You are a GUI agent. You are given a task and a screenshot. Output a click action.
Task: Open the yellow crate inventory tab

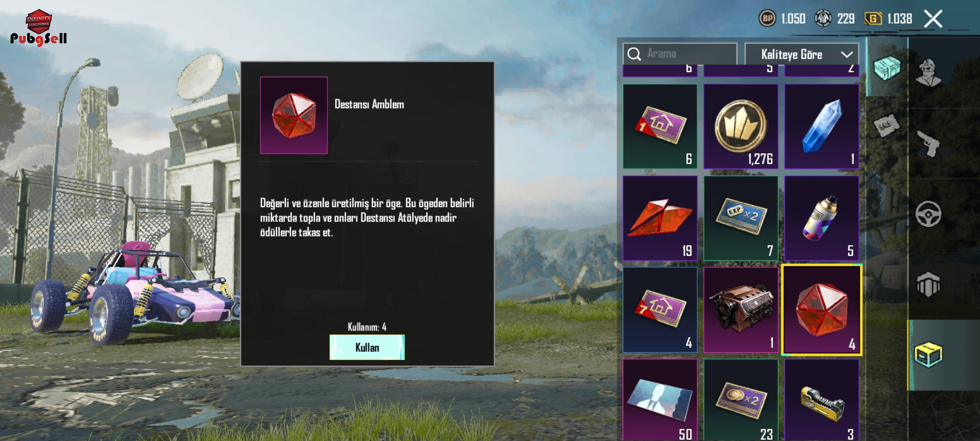click(x=929, y=354)
